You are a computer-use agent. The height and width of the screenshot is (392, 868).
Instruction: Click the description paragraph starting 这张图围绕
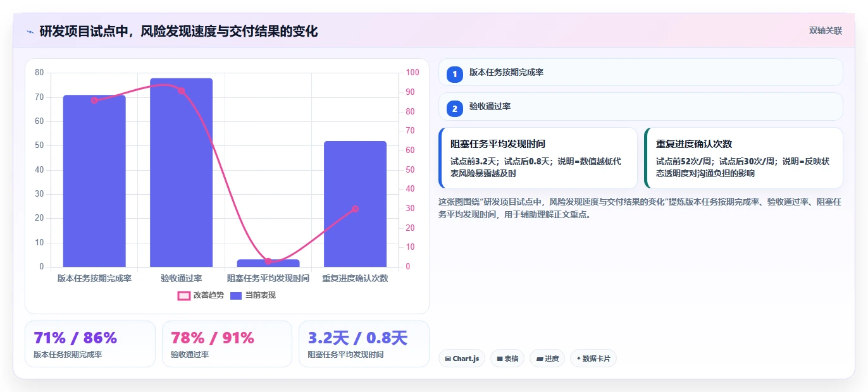tap(640, 208)
